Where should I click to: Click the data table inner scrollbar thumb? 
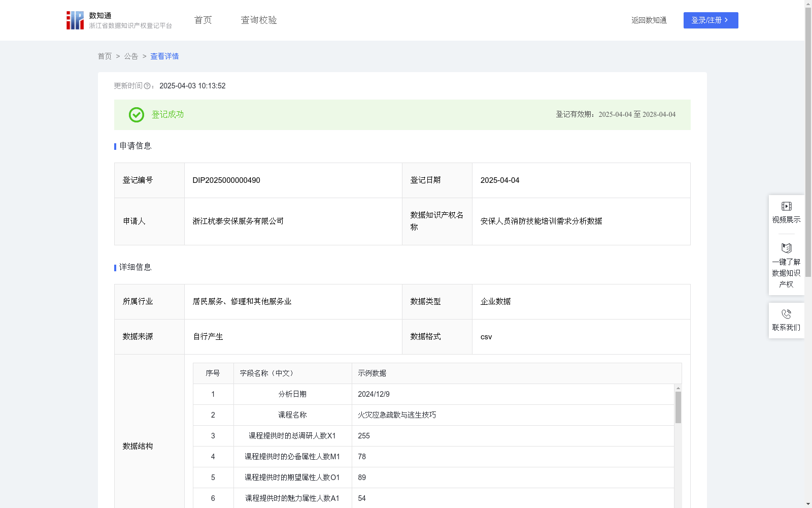coord(678,407)
